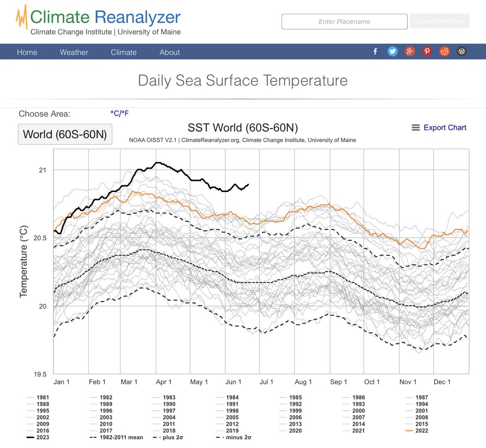
Task: Toggle the 1993 series in legend
Action: tap(354, 404)
